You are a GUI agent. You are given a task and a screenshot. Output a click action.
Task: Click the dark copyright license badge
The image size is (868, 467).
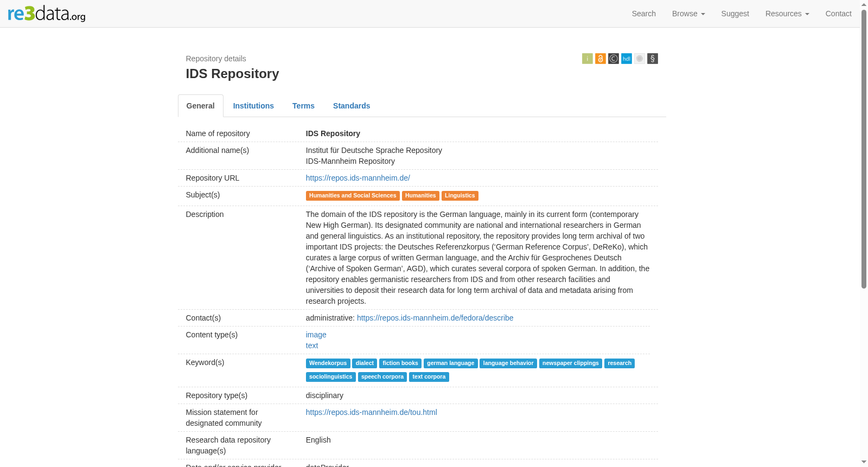pyautogui.click(x=614, y=59)
